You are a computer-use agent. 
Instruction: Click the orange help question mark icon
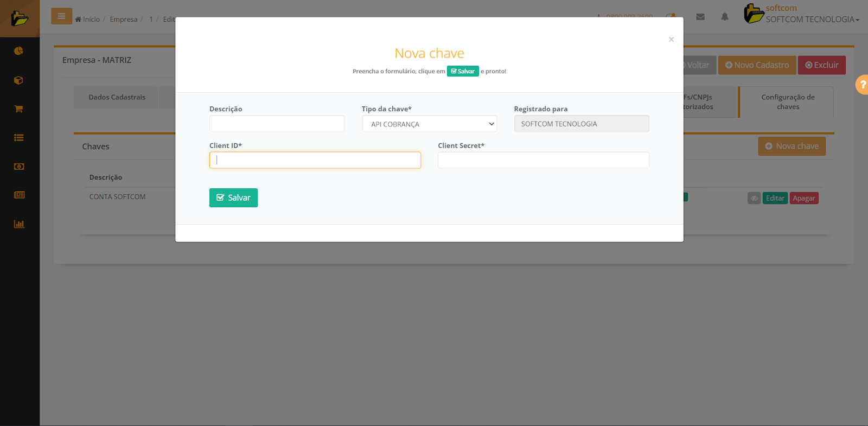tap(862, 85)
